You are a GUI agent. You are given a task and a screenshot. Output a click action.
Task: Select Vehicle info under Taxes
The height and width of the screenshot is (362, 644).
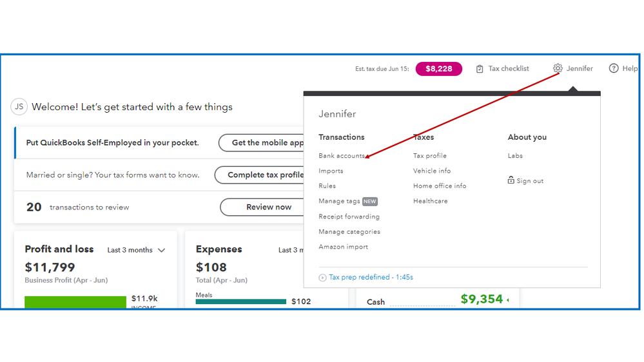click(432, 171)
